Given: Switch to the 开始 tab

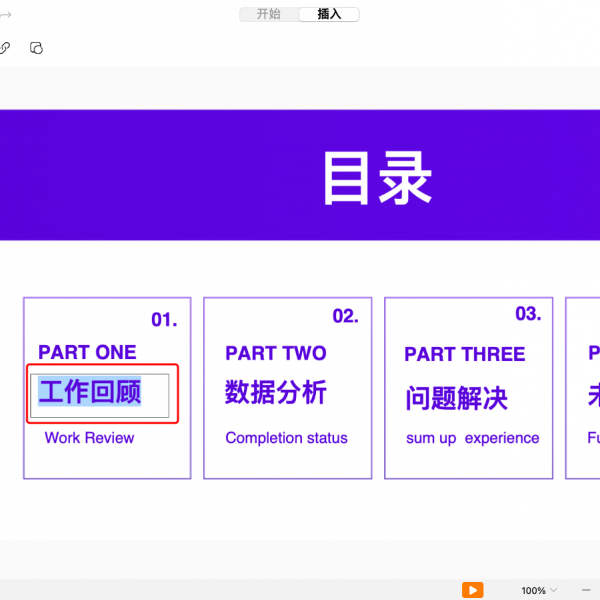Looking at the screenshot, I should (268, 14).
